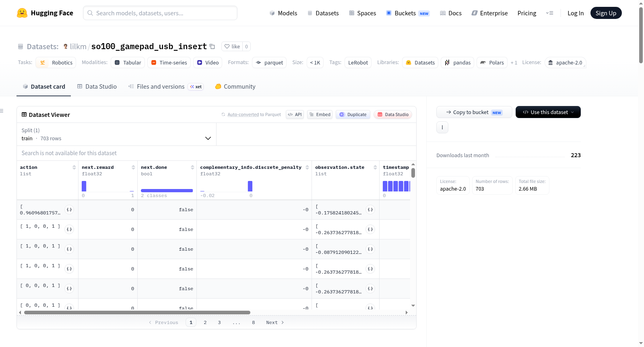Viewport: 644px width, 347px height.
Task: Filter by the Tabular modality tag
Action: (x=128, y=62)
